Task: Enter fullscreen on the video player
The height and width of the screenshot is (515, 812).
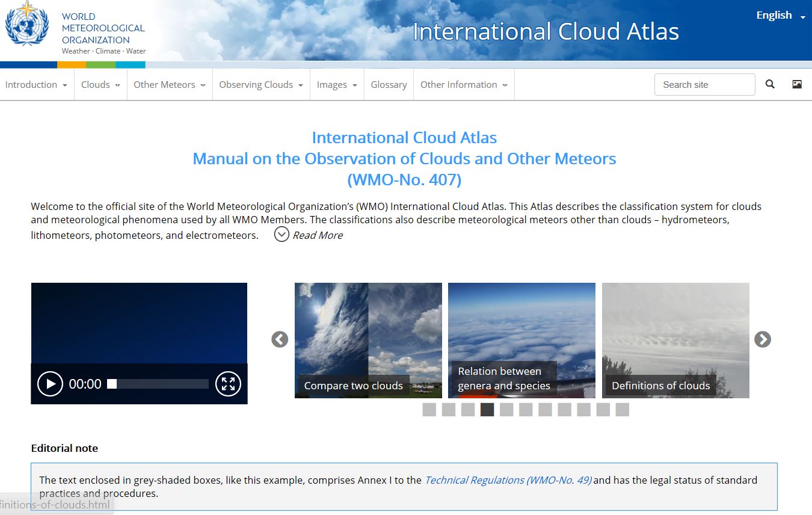Action: click(228, 384)
